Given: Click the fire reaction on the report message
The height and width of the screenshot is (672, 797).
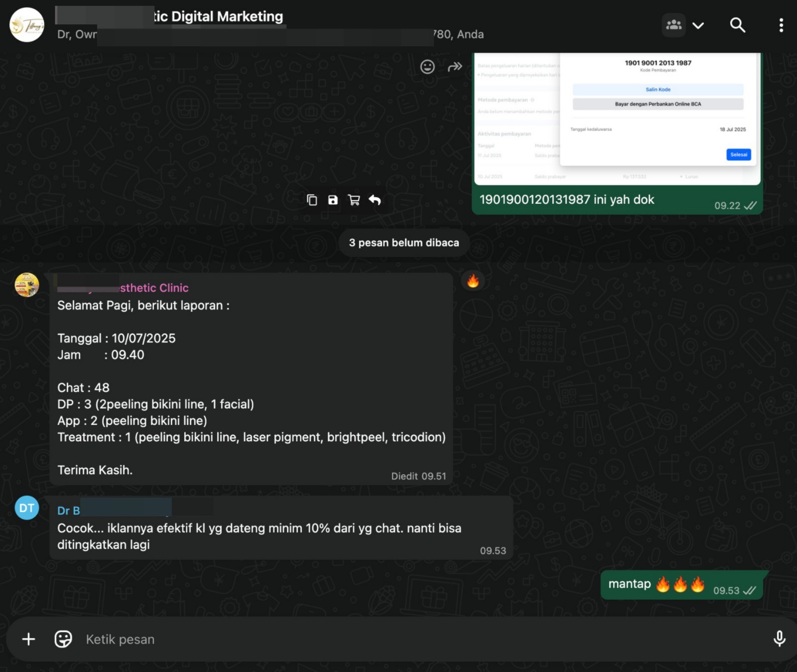Looking at the screenshot, I should point(473,281).
